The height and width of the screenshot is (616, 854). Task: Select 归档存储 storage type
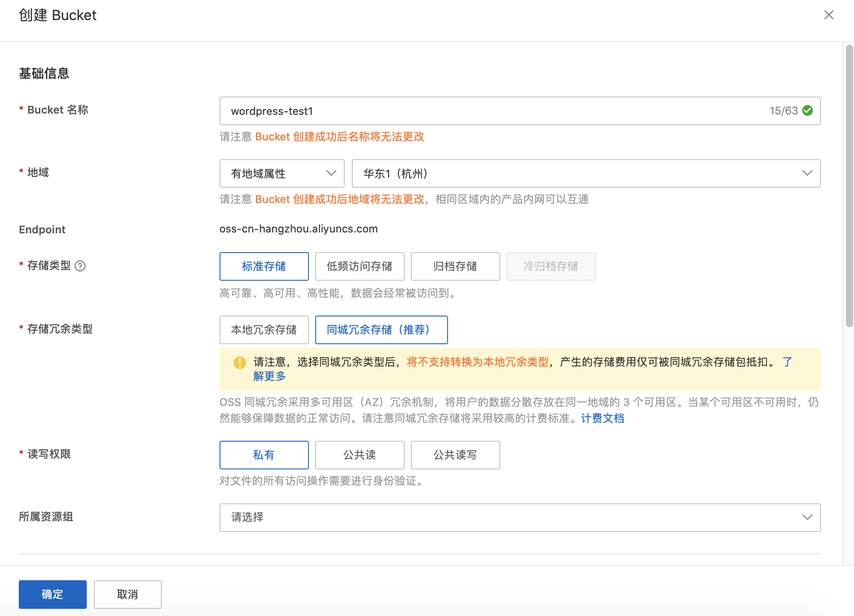coord(455,266)
